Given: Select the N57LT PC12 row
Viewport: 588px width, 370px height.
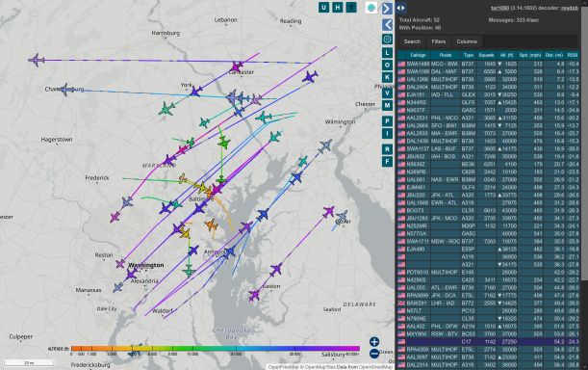Looking at the screenshot, I should click(x=488, y=310).
